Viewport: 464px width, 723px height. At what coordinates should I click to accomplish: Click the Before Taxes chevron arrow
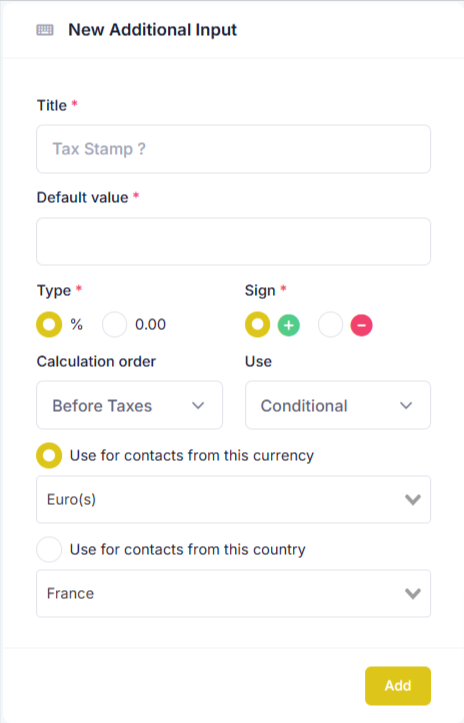198,406
